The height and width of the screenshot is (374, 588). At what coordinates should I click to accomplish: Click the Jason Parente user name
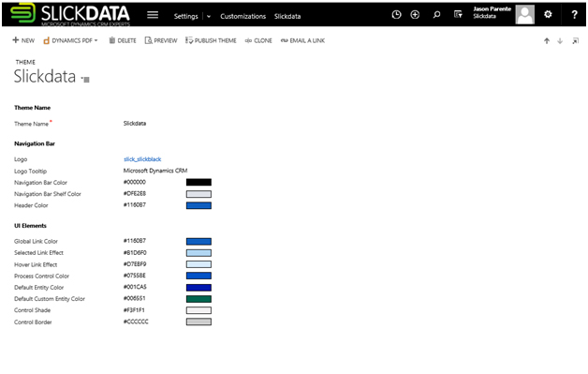[492, 9]
